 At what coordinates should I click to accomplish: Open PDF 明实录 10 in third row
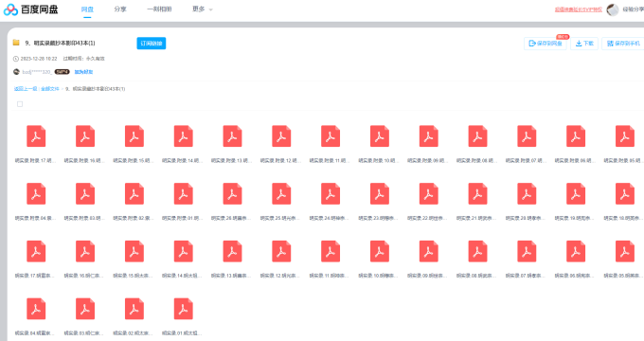pyautogui.click(x=380, y=251)
